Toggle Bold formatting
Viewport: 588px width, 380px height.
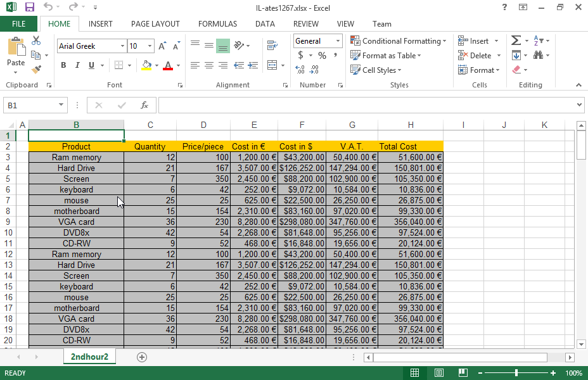(x=63, y=65)
